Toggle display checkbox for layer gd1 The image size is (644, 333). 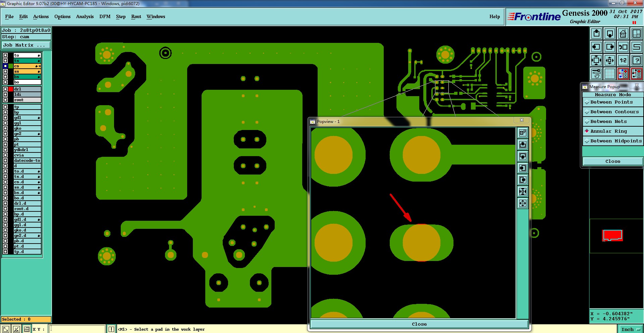[x=5, y=118]
